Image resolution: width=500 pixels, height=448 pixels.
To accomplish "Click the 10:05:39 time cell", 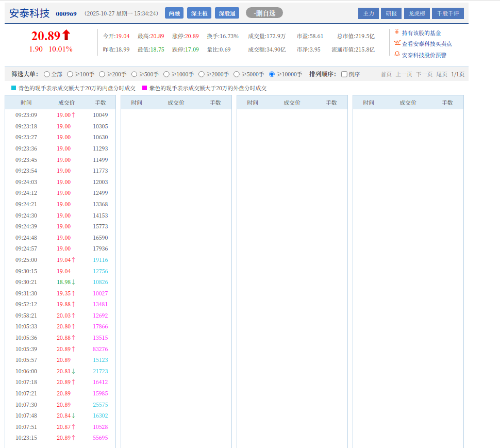I will [26, 349].
